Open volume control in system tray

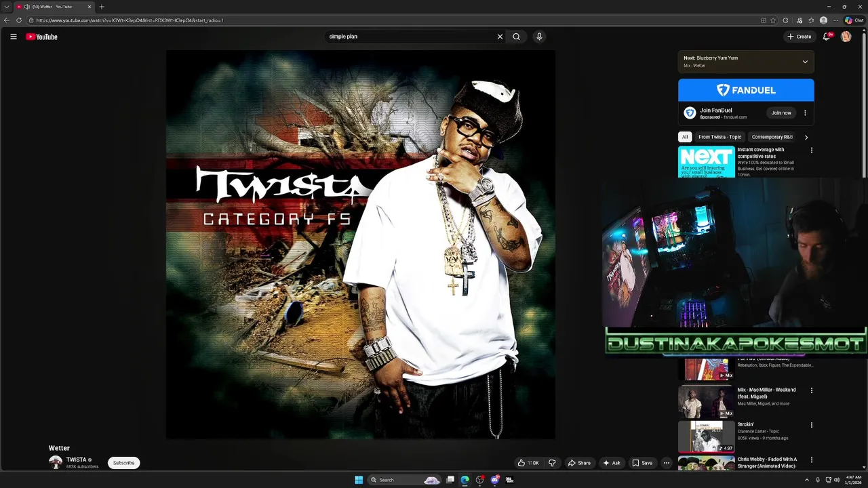[837, 480]
